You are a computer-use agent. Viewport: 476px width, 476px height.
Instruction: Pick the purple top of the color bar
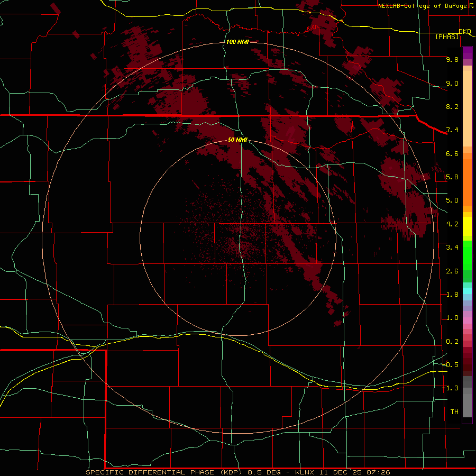[467, 53]
